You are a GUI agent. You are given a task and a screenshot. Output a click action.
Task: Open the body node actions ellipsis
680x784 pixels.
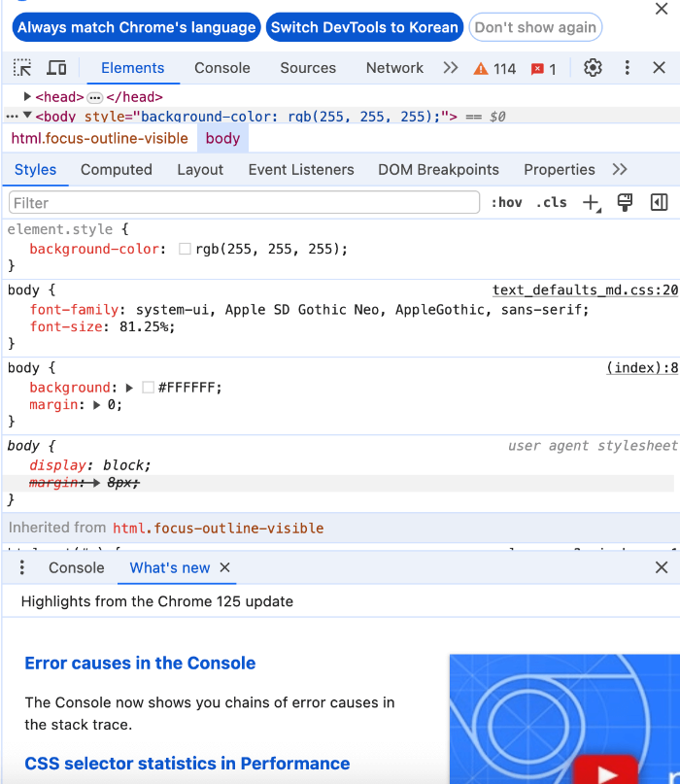pyautogui.click(x=12, y=116)
